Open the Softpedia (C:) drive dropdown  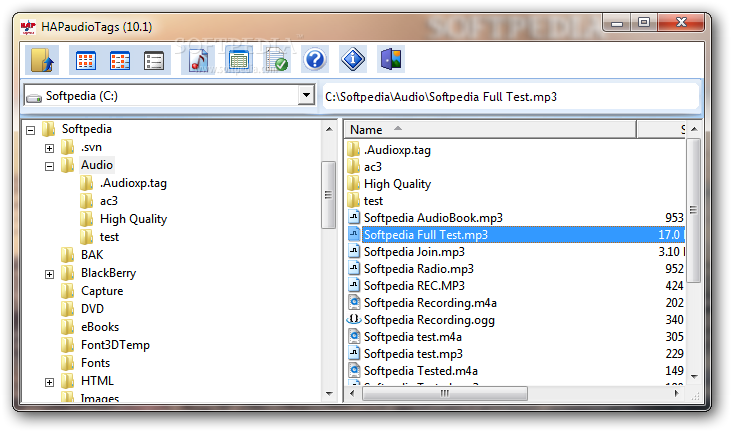click(306, 96)
